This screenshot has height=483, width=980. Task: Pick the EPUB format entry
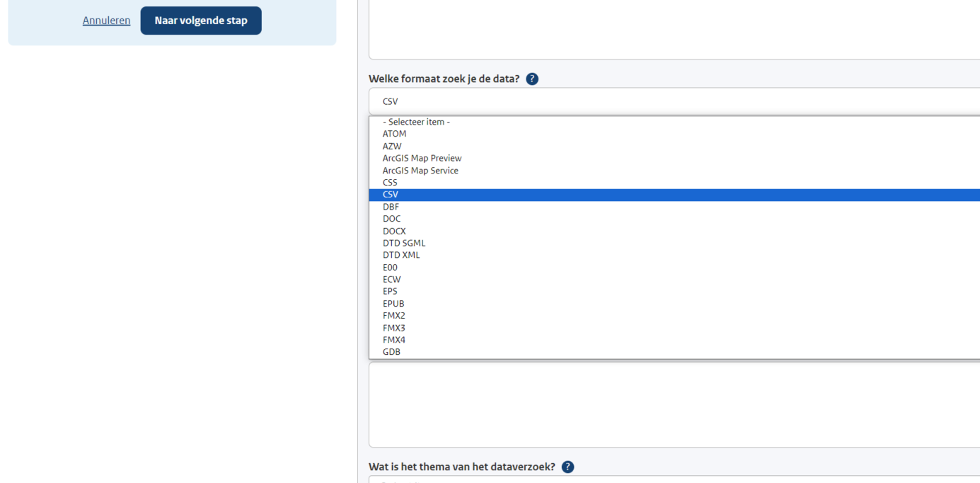click(393, 304)
